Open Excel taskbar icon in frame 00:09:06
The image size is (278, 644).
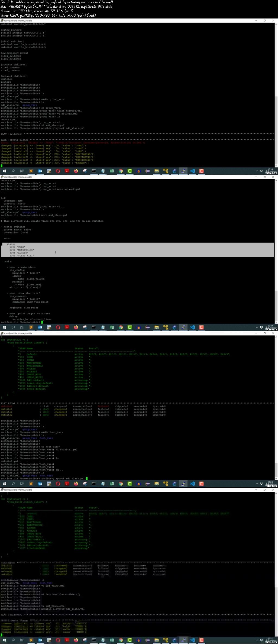[x=112, y=484]
